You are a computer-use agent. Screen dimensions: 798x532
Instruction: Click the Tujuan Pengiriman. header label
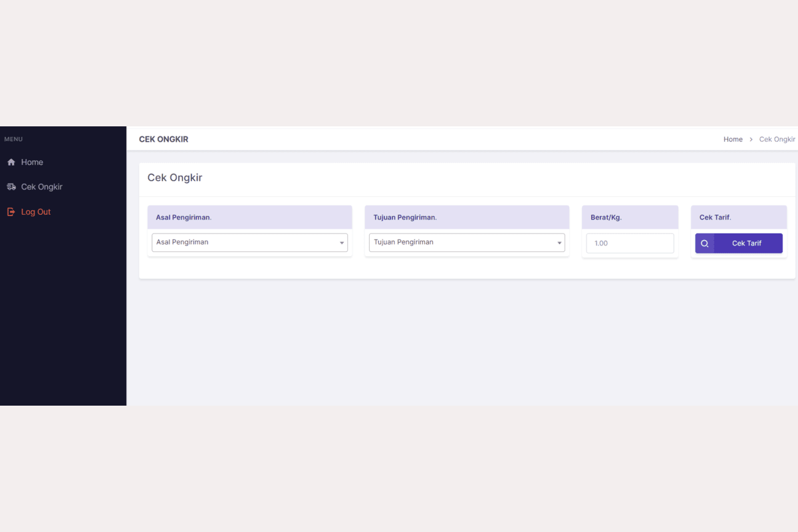[x=405, y=217]
